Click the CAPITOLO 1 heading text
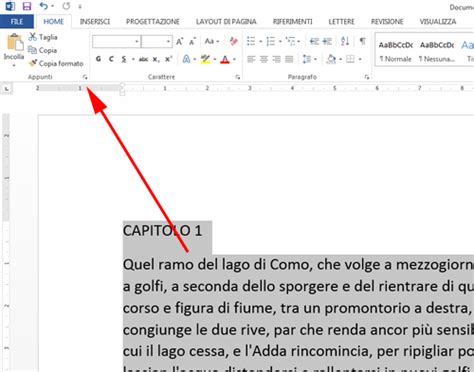 [162, 231]
